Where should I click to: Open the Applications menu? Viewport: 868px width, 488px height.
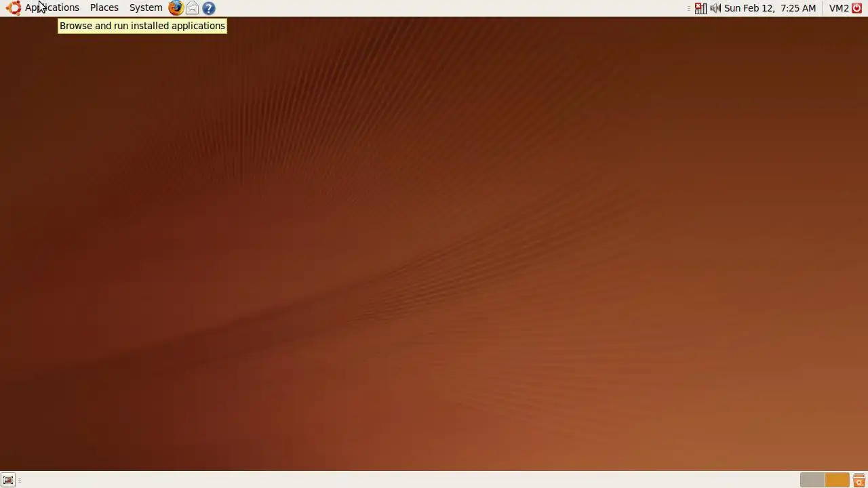52,8
